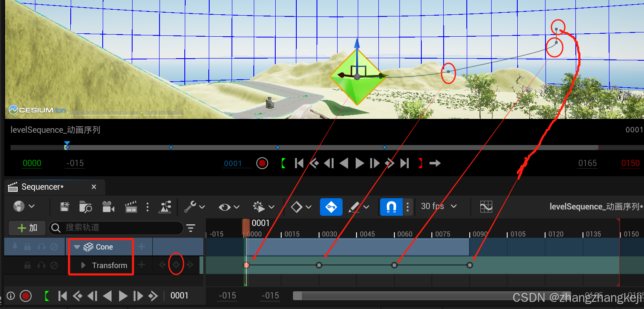Add a section to Transform with plus
Image resolution: width=644 pixels, height=309 pixels.
[x=142, y=265]
